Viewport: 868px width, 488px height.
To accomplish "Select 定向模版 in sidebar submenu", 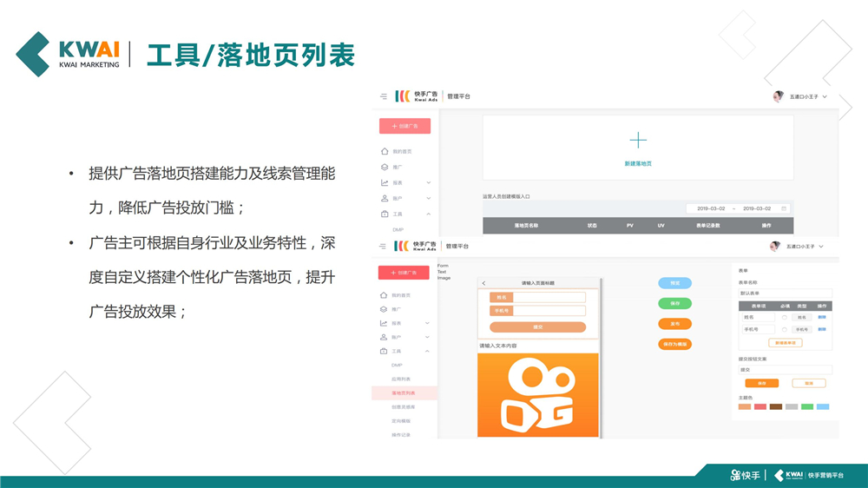I will point(401,421).
